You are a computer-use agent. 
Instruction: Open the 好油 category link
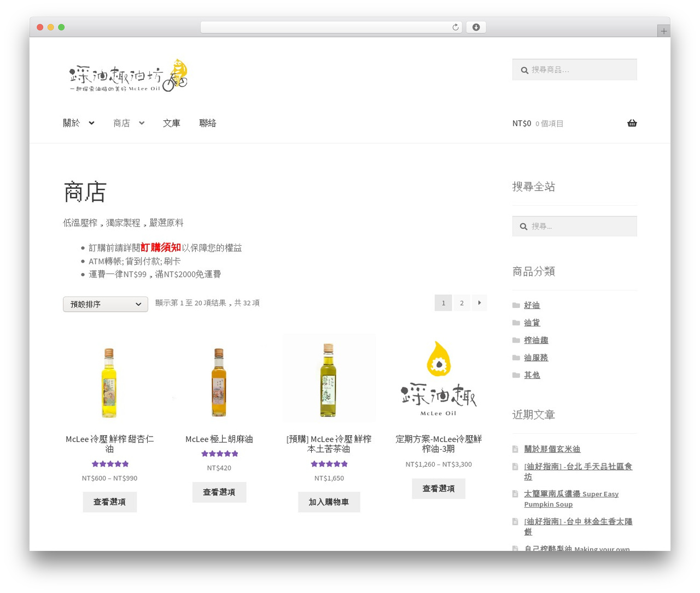(532, 305)
